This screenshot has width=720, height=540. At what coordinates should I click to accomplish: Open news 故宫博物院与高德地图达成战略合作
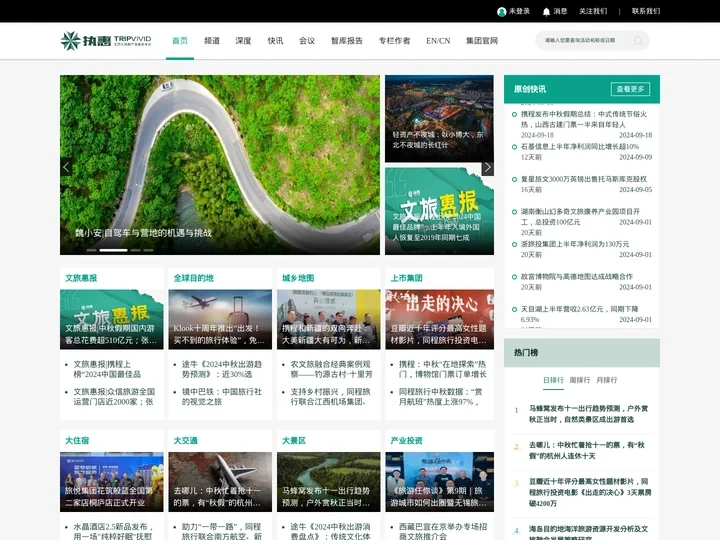577,276
